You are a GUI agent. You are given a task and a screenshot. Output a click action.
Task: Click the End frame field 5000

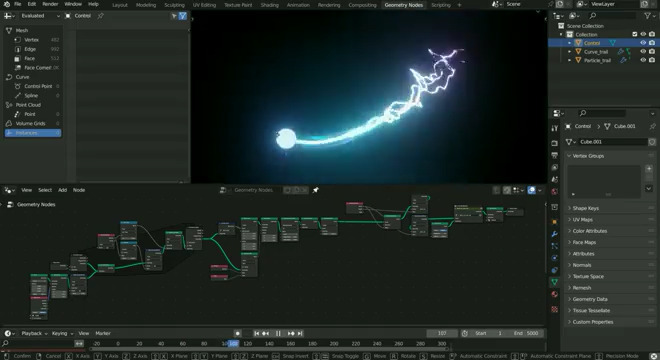point(526,333)
